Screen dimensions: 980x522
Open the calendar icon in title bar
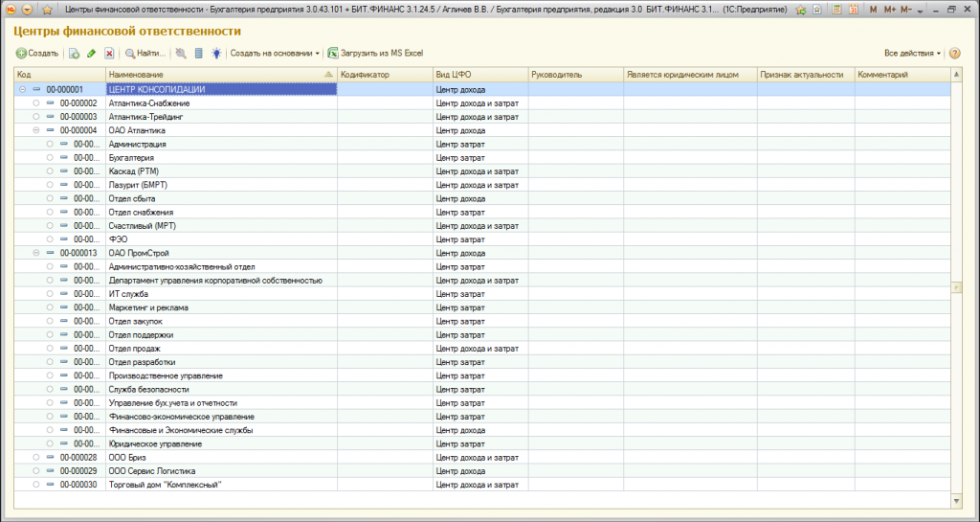853,10
